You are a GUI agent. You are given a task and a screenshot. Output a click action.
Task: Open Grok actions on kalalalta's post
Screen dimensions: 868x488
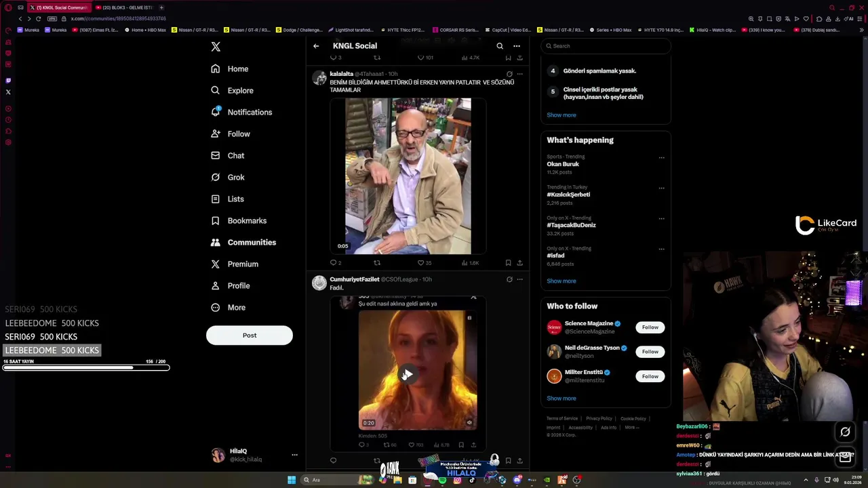coord(509,74)
